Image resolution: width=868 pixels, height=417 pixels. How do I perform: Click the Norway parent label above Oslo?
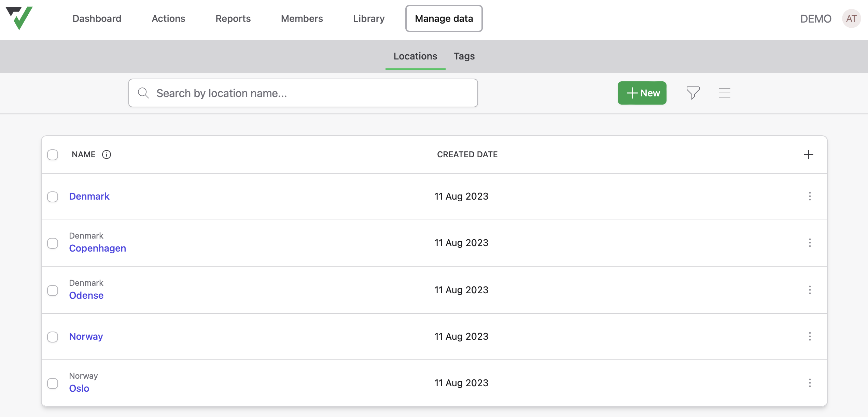click(83, 376)
